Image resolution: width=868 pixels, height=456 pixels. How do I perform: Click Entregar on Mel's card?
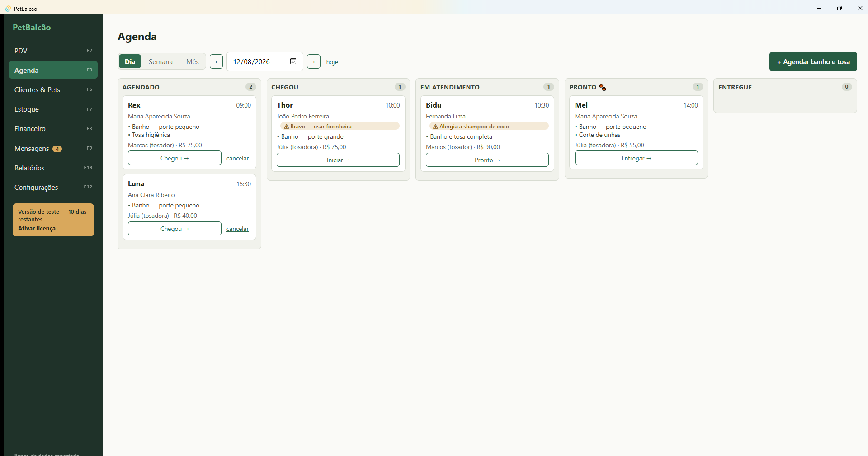637,158
